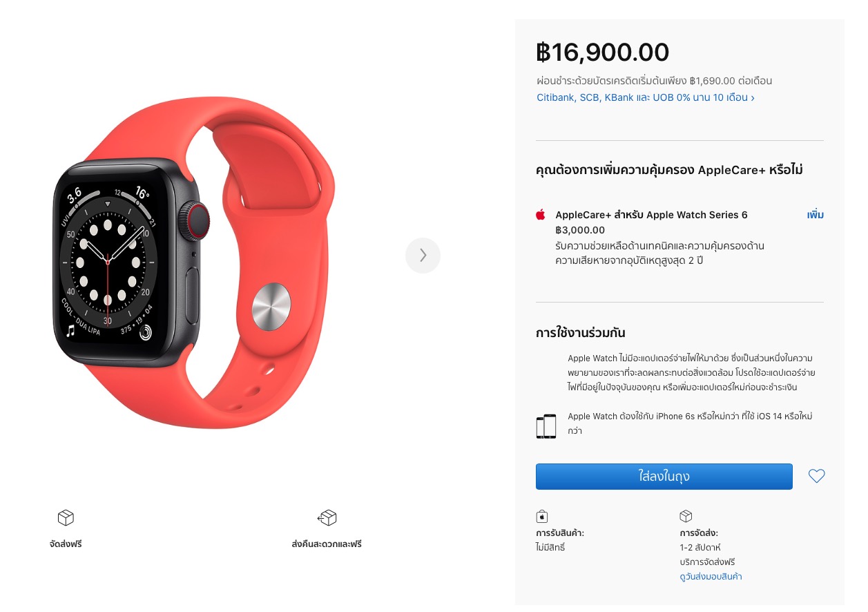Open ดูวันส่งมอบสินค้า delivery dates link
The width and height of the screenshot is (868, 612).
711,576
